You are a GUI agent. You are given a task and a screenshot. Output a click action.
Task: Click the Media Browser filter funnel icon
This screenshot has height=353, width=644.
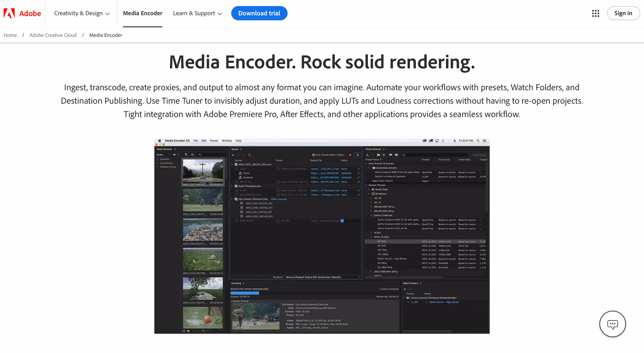[x=186, y=155]
